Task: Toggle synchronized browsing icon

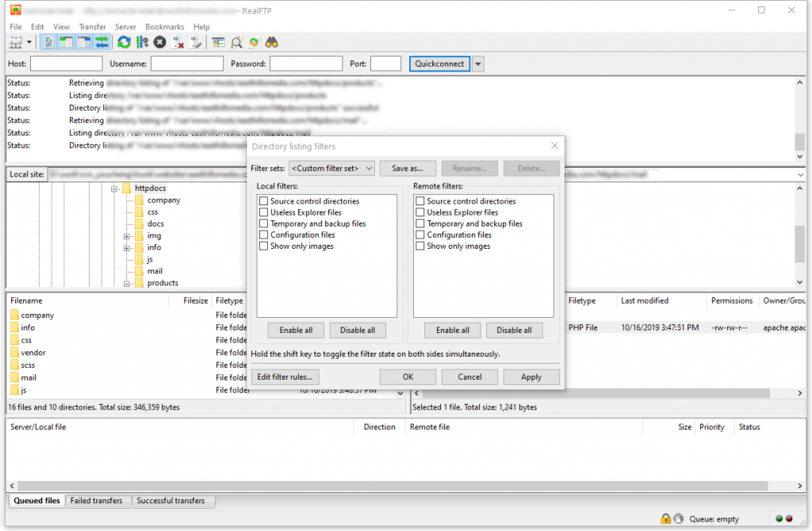Action: [x=254, y=43]
